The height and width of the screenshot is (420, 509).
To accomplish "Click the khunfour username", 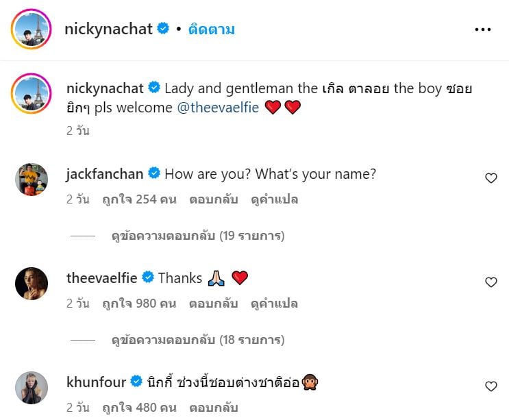I will click(96, 382).
